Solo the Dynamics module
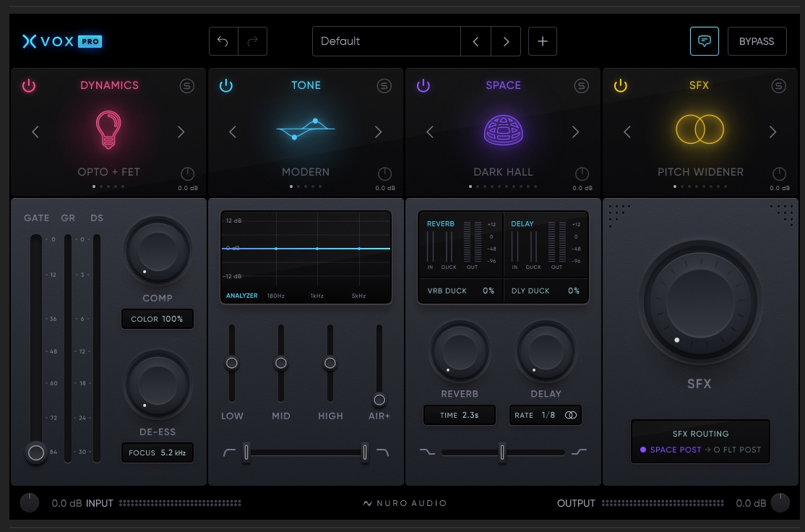The width and height of the screenshot is (805, 532). click(x=187, y=86)
